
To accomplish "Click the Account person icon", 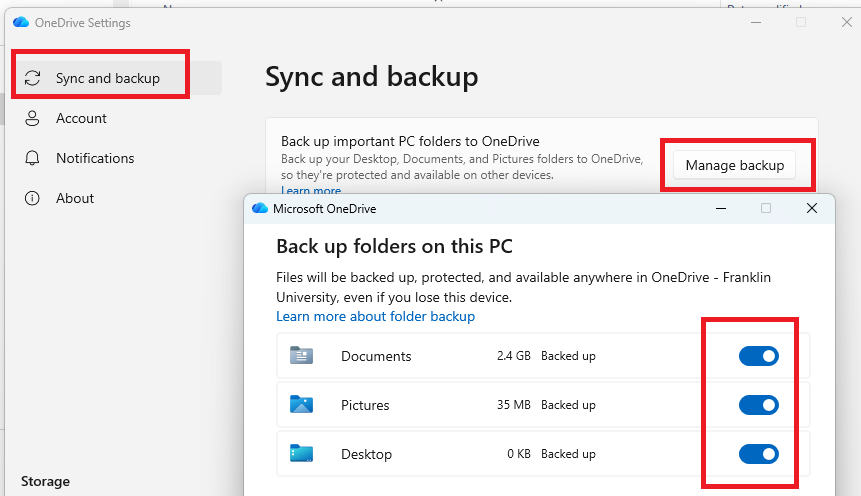I will coord(32,118).
